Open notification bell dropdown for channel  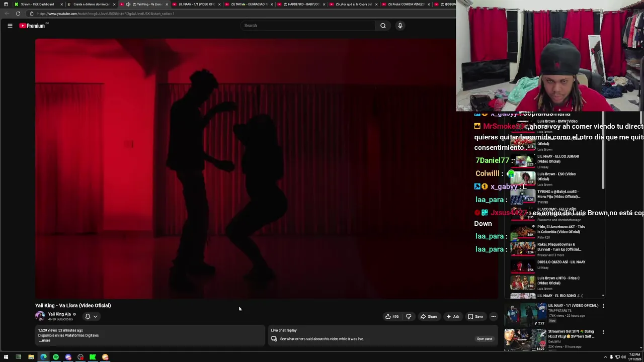tap(91, 316)
